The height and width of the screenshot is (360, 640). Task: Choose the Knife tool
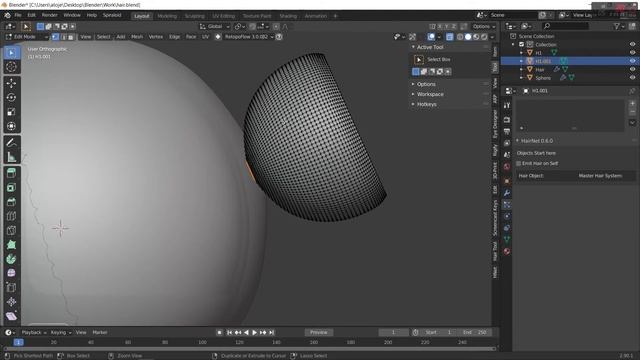point(11,230)
